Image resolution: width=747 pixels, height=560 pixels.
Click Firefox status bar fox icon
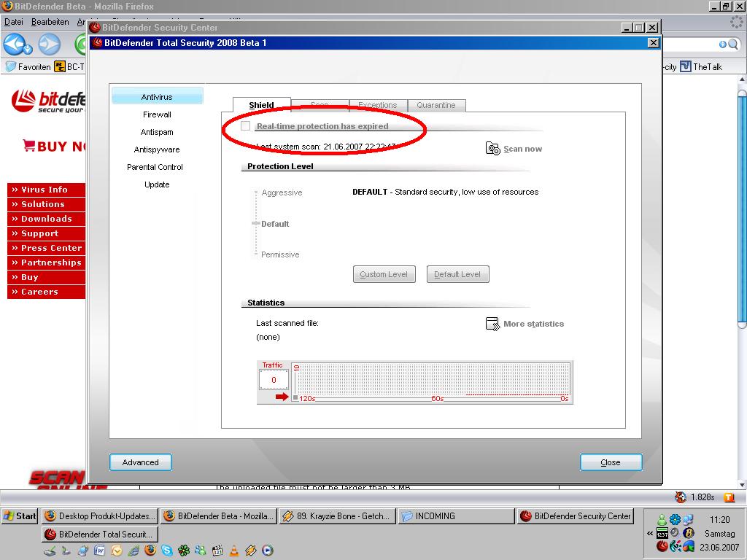pos(681,497)
